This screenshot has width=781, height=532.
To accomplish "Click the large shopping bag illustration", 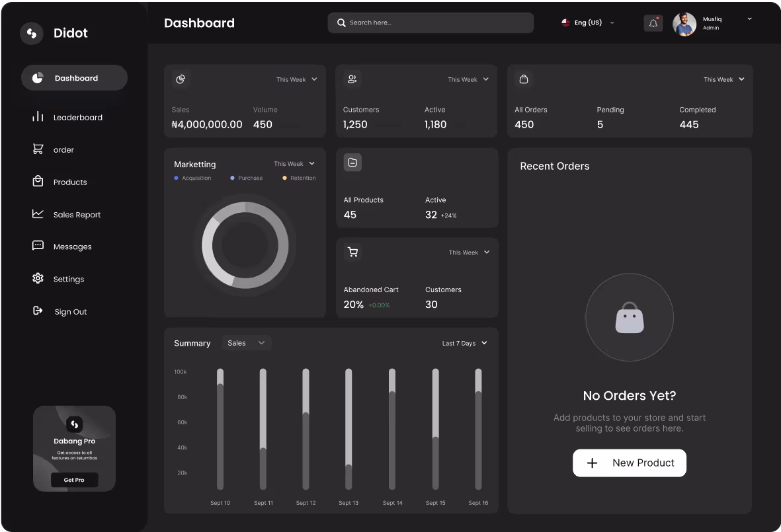I will pyautogui.click(x=629, y=317).
